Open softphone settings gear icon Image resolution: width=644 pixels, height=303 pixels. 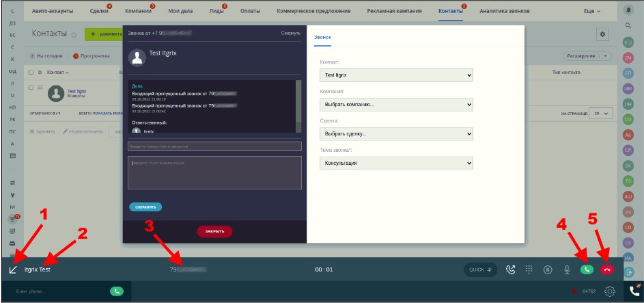point(610,291)
